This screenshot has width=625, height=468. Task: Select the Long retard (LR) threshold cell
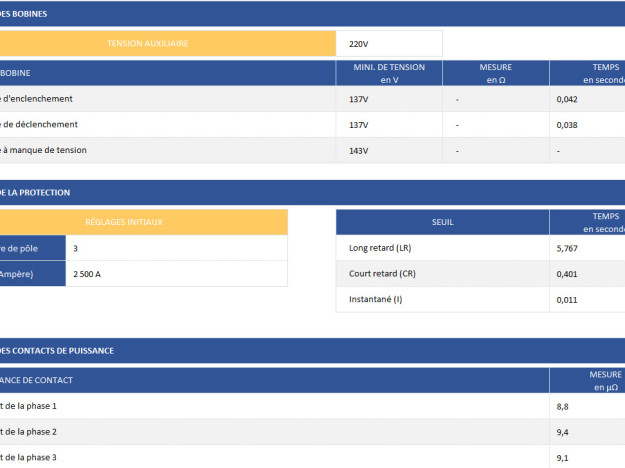tap(442, 247)
